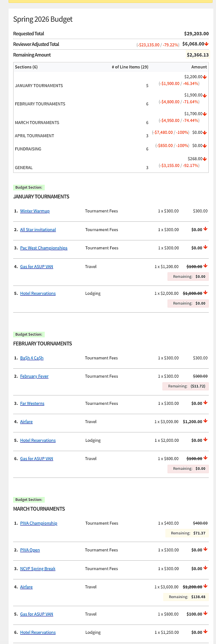Viewport: 216px width, 644px height.
Task: Open PIVA Championship line item
Action: click(39, 523)
